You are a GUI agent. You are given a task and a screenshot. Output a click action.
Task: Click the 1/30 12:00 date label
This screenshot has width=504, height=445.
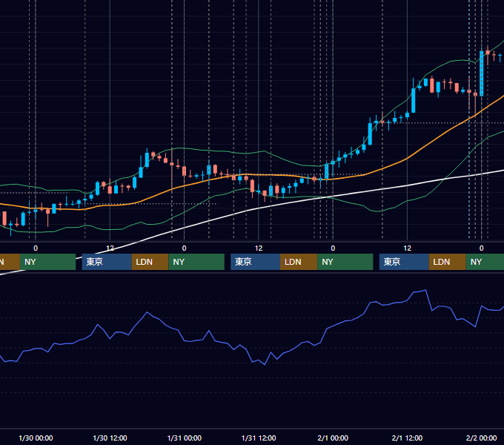tap(110, 438)
